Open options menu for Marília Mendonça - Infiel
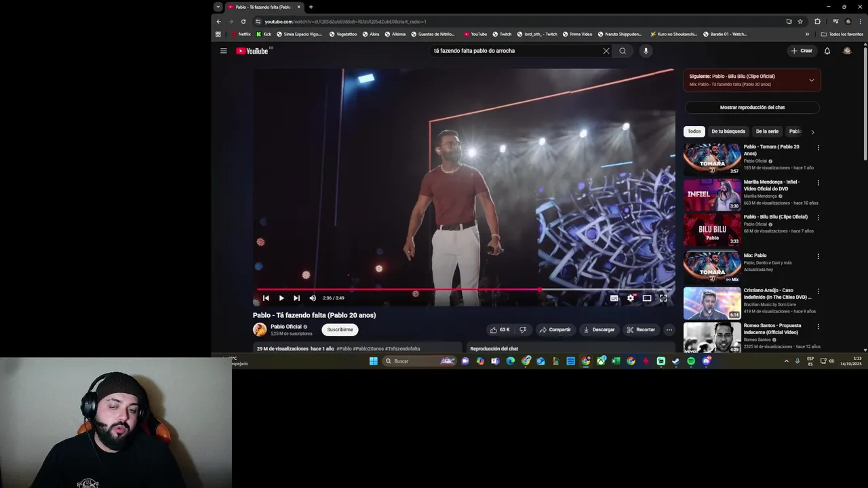Image resolution: width=868 pixels, height=488 pixels. pyautogui.click(x=818, y=183)
